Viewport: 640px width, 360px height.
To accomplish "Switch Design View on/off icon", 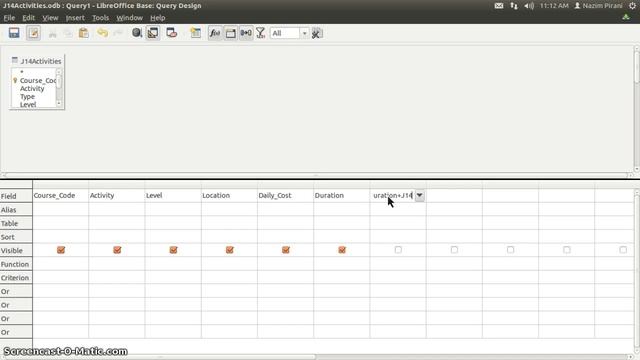I will point(153,33).
